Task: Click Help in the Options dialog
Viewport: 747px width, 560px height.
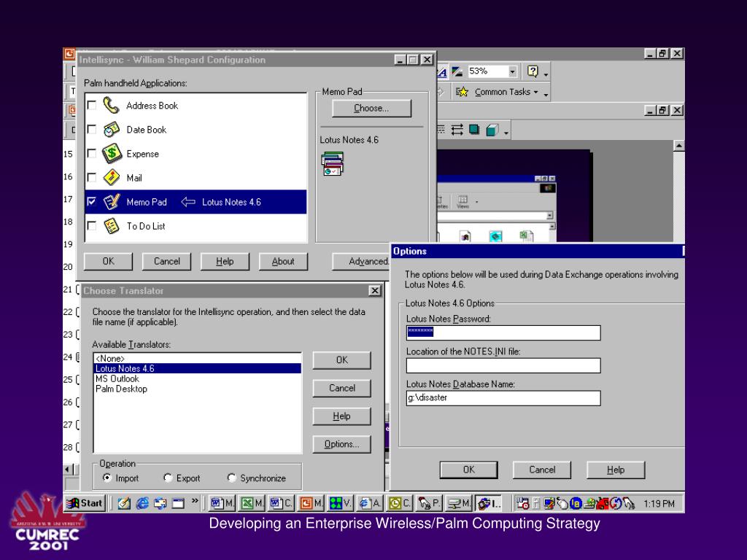Action: click(616, 470)
